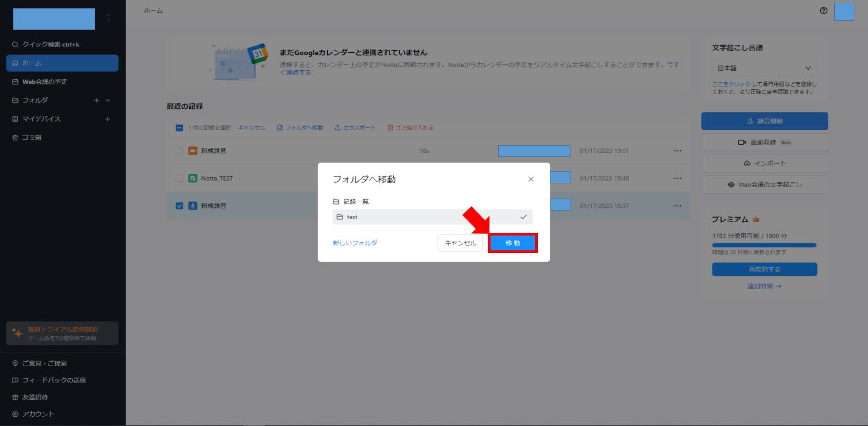
Task: Click the premium minutes usage bar
Action: pos(764,245)
